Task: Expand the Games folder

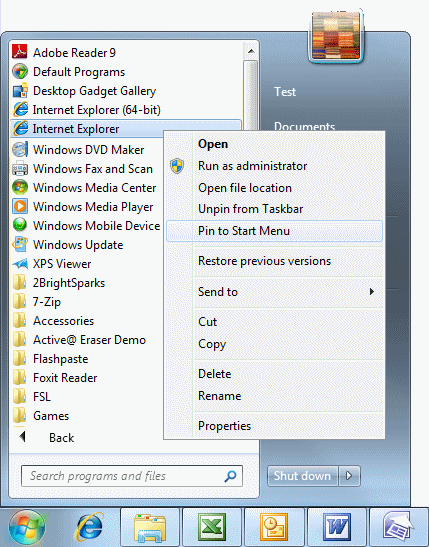Action: [x=40, y=415]
